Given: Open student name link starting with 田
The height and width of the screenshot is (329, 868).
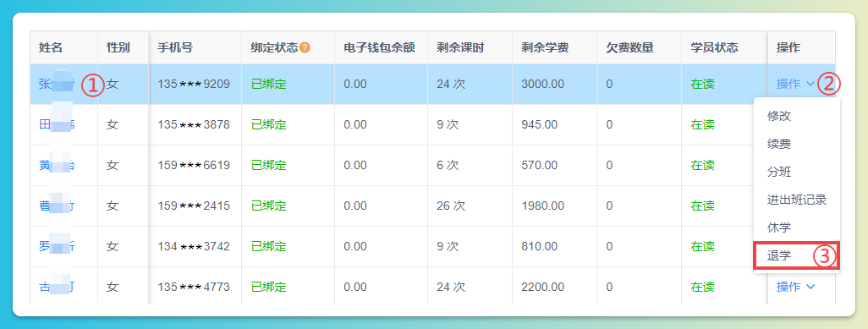Looking at the screenshot, I should pyautogui.click(x=57, y=124).
